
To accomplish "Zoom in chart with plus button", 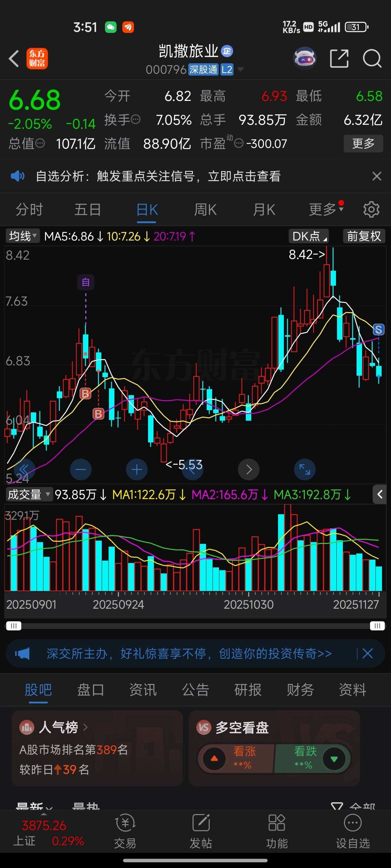I will click(x=137, y=469).
